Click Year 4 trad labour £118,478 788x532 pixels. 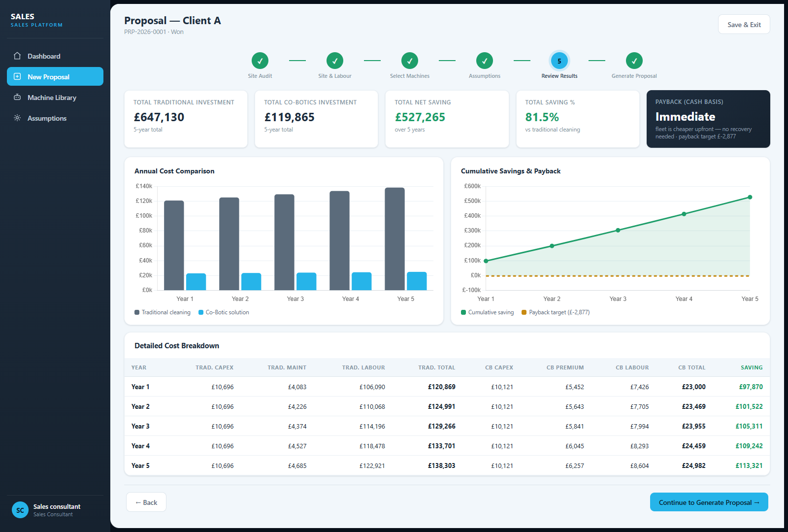(372, 446)
